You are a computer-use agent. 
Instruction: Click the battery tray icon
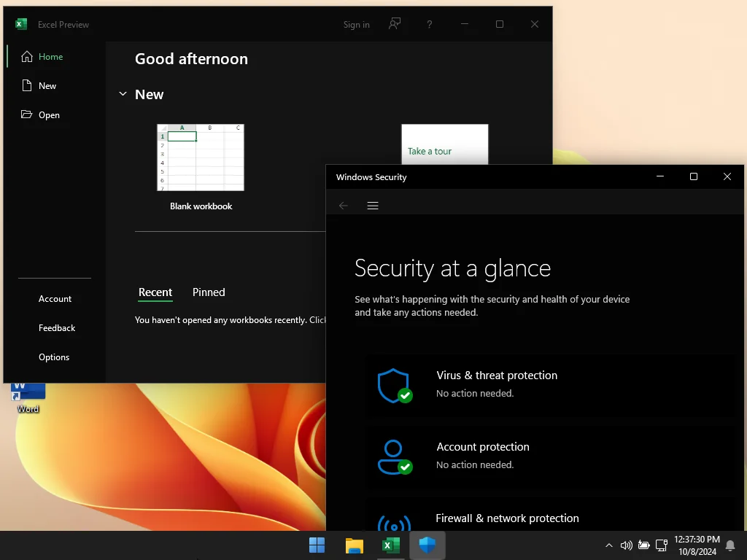[x=643, y=545]
